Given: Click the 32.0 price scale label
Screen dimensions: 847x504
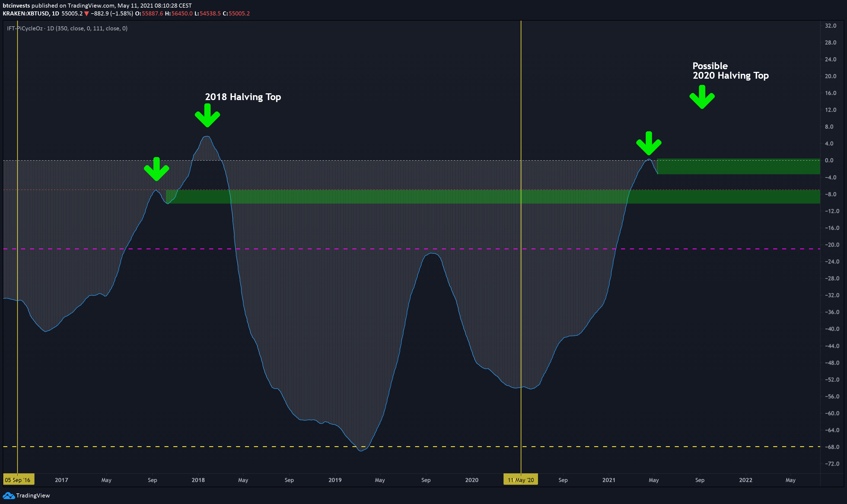Looking at the screenshot, I should [831, 26].
